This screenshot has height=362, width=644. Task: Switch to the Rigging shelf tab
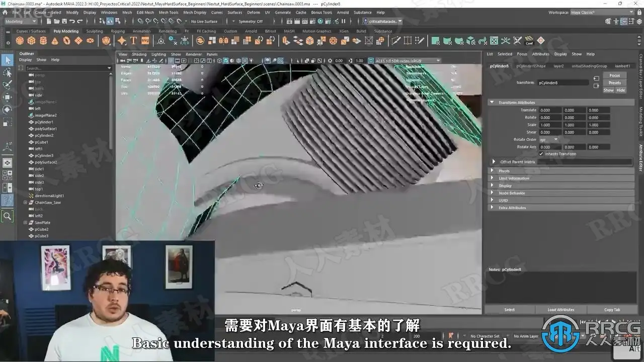tap(118, 31)
